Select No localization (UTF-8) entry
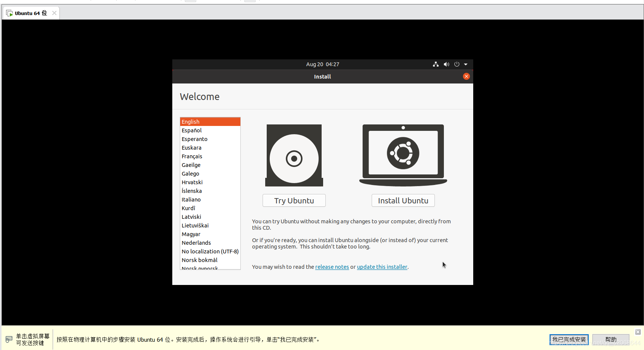 [x=210, y=252]
